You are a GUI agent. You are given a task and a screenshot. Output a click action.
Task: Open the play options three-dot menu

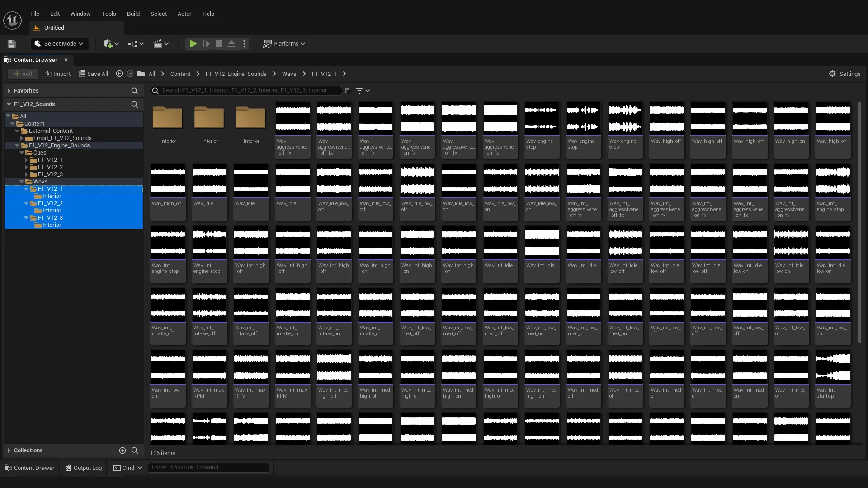pos(244,44)
